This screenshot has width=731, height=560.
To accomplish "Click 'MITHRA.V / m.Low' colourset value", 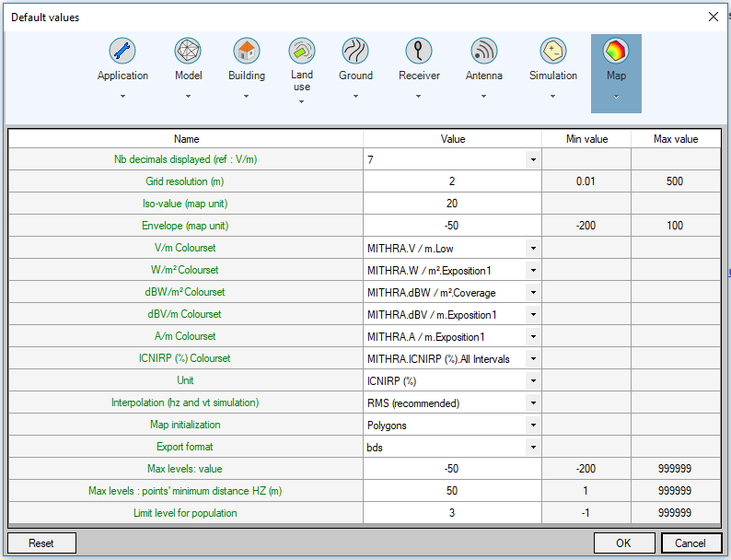I will [x=411, y=249].
